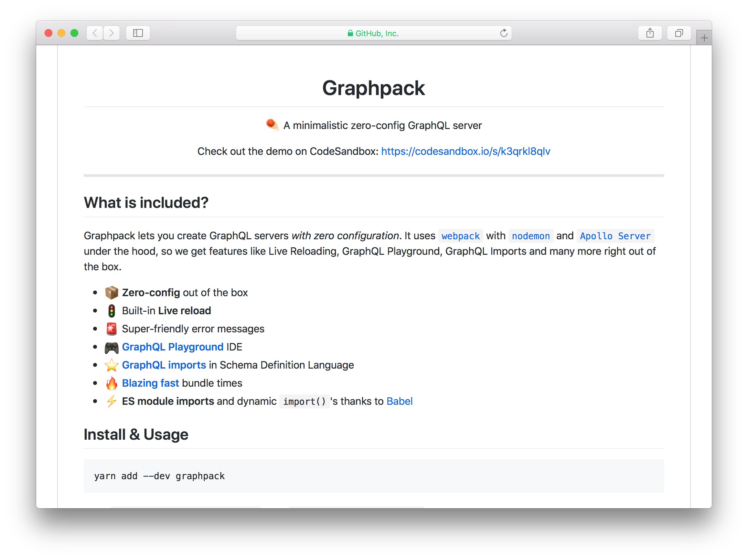The width and height of the screenshot is (748, 560).
Task: Toggle the Safari sidebar button
Action: (x=138, y=33)
